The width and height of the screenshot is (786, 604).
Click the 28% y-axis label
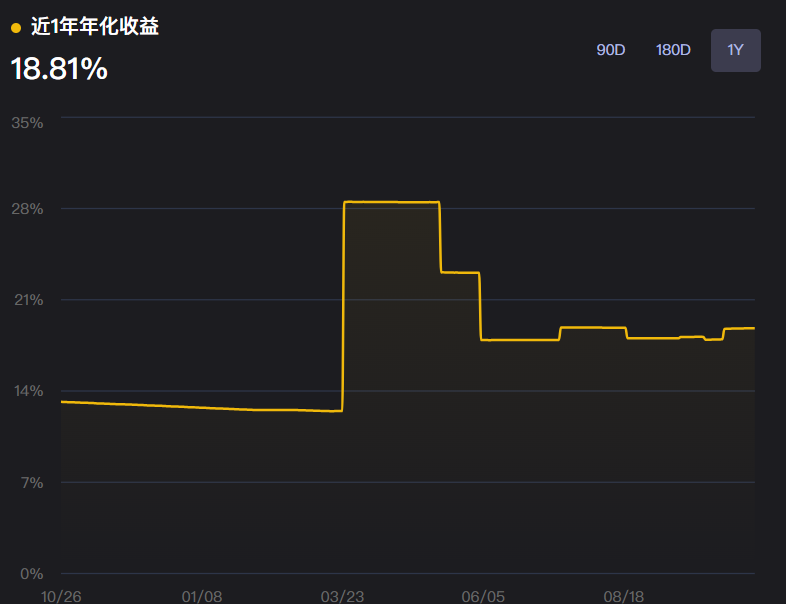pyautogui.click(x=27, y=209)
